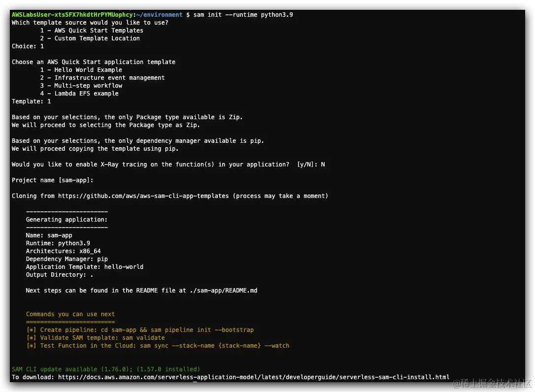Viewport: 535px width, 392px height.
Task: Click the '~/environment' path in the prompt
Action: pyautogui.click(x=159, y=15)
